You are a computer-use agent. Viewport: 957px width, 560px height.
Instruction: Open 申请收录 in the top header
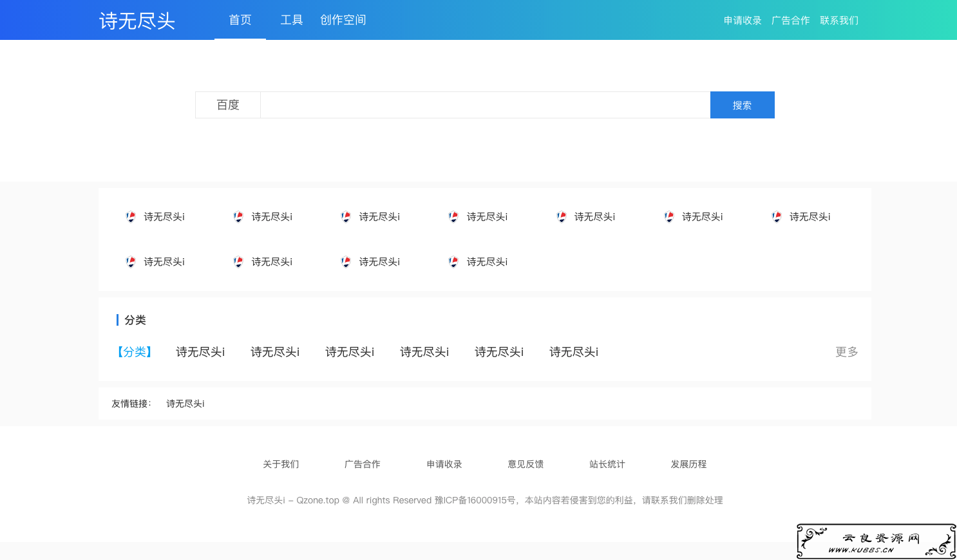tap(743, 21)
